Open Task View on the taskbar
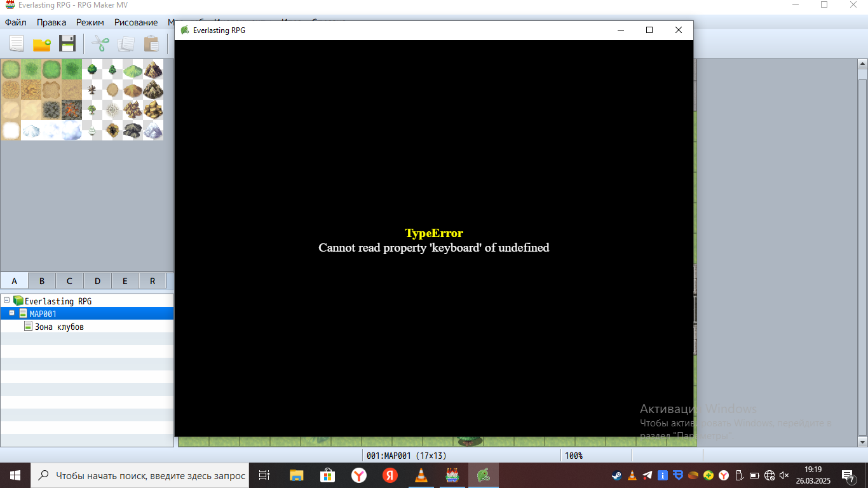Screen dimensions: 868x488 pos(265,475)
